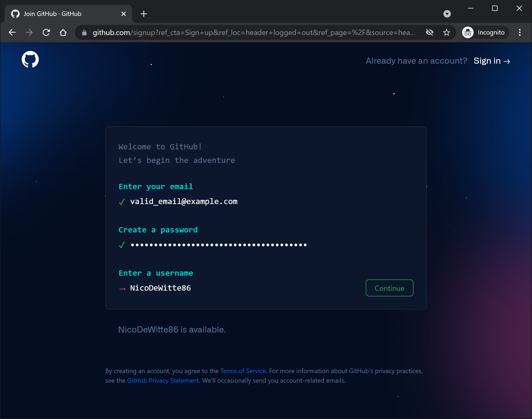Image resolution: width=532 pixels, height=419 pixels.
Task: Click 'Let's begin the adventure' text
Action: pos(177,160)
